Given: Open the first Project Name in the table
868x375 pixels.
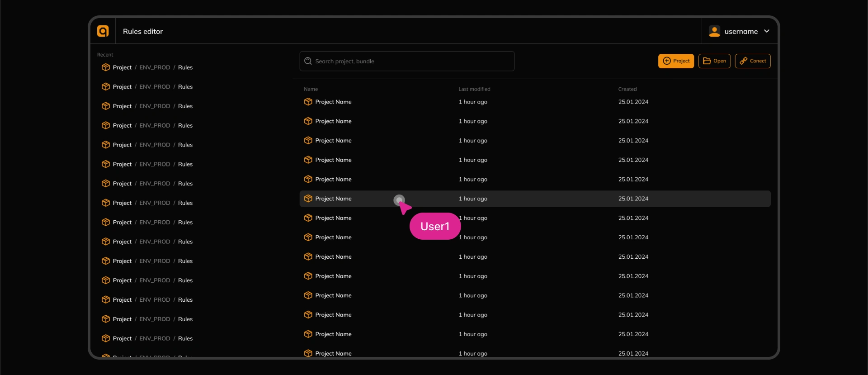Looking at the screenshot, I should (333, 102).
